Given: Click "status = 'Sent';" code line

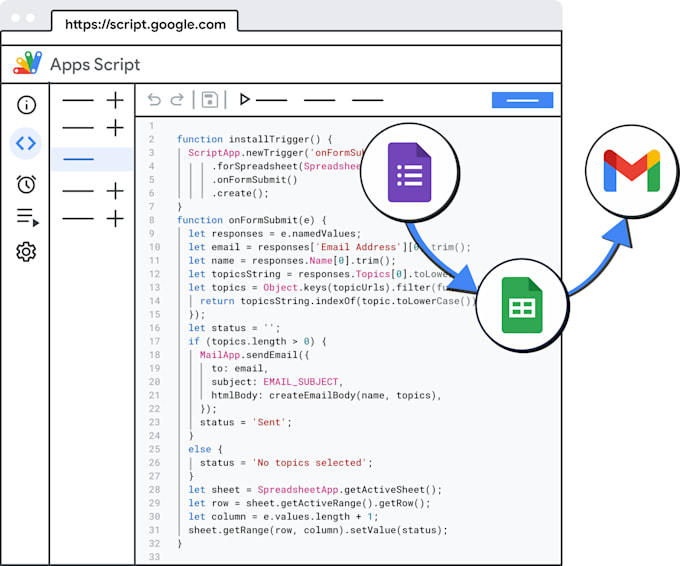Looking at the screenshot, I should (246, 422).
